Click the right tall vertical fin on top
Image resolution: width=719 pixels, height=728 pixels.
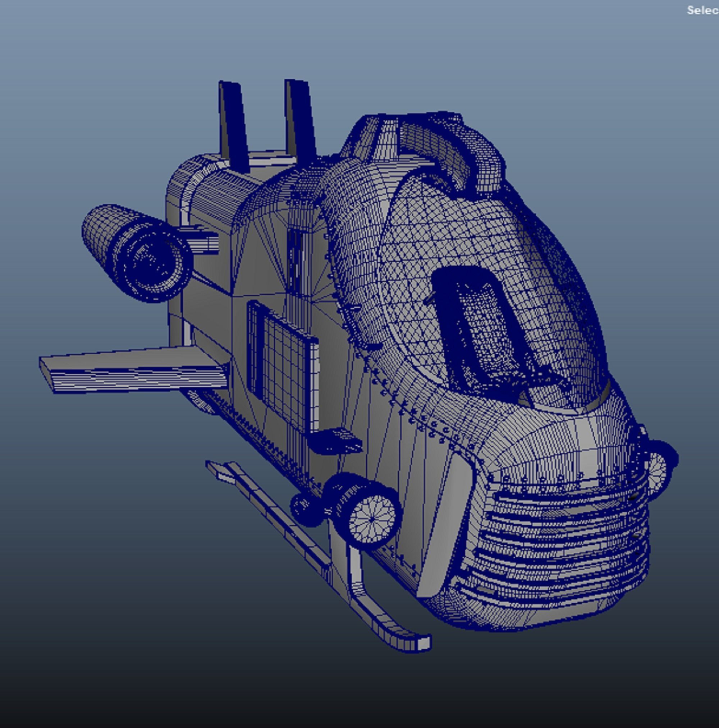(x=301, y=119)
